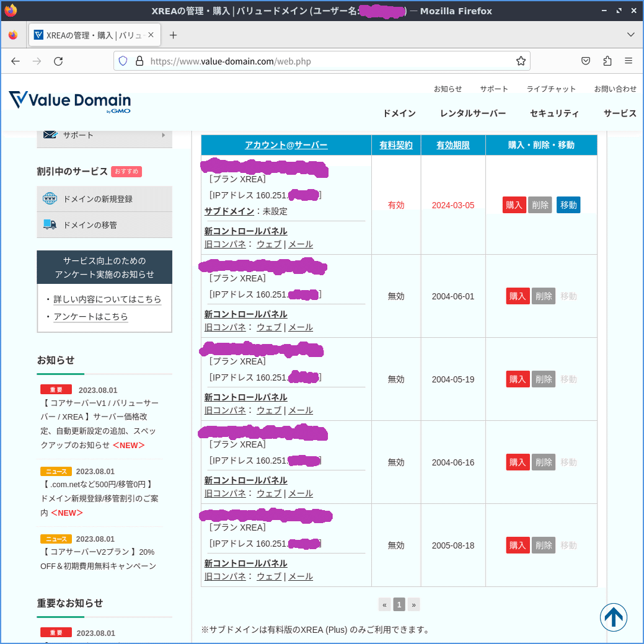The height and width of the screenshot is (644, 644).
Task: Click 削除 for the 2024-03-05 account
Action: click(540, 205)
